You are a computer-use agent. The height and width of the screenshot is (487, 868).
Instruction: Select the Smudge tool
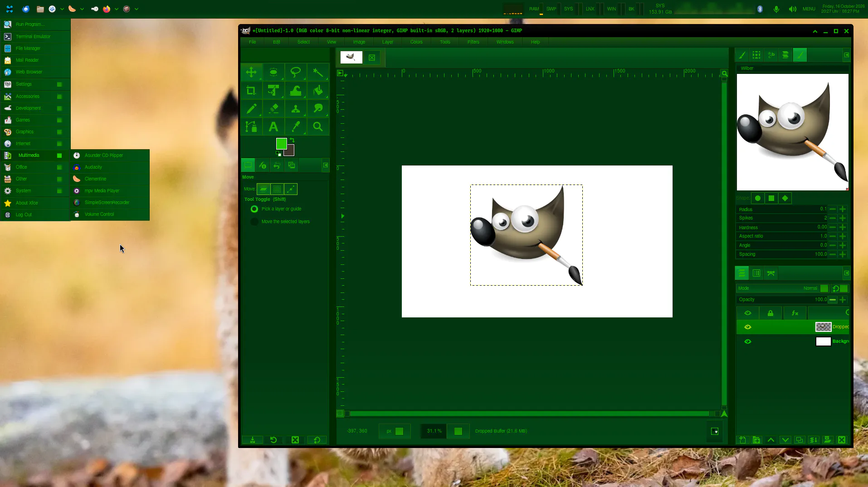[x=318, y=109]
